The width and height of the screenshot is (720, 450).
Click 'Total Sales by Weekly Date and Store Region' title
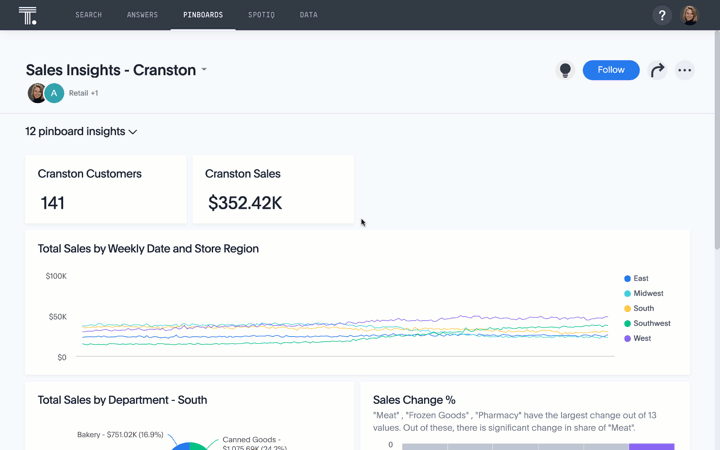[148, 249]
